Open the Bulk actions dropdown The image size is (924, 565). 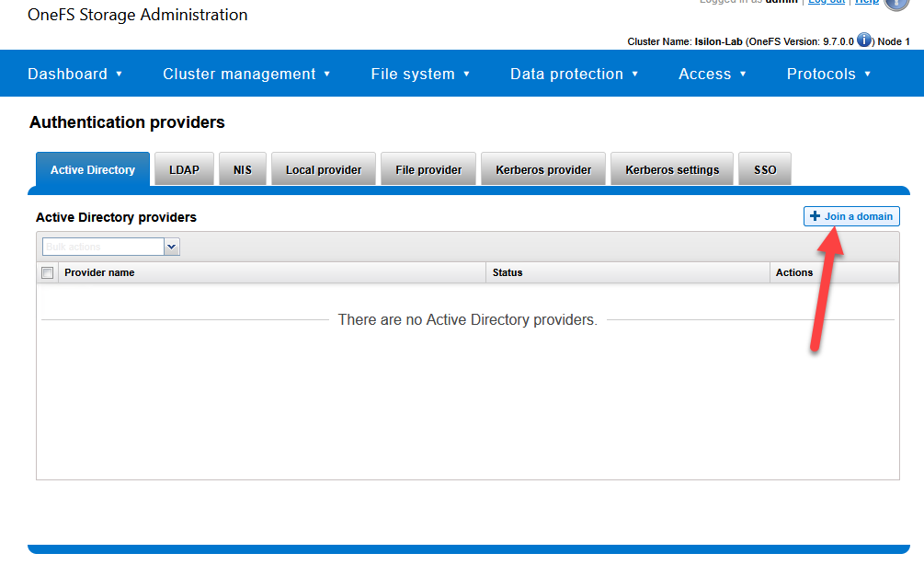(171, 247)
